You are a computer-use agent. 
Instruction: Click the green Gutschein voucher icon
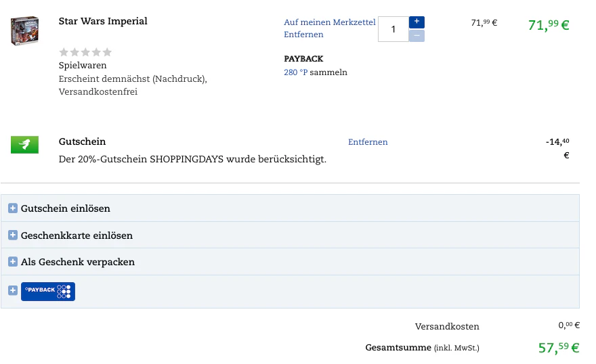pyautogui.click(x=24, y=145)
